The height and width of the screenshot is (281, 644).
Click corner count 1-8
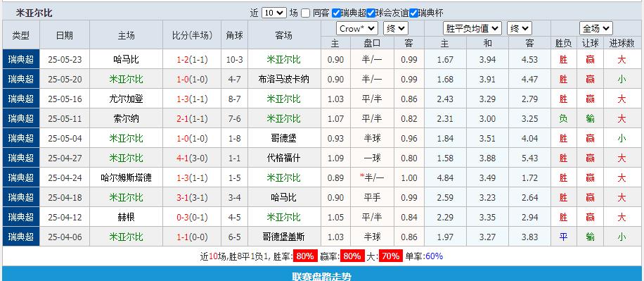click(235, 139)
